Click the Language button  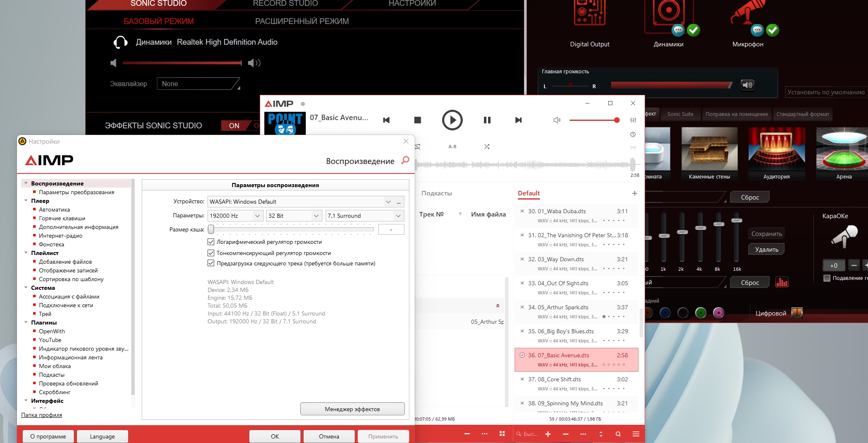(x=102, y=436)
